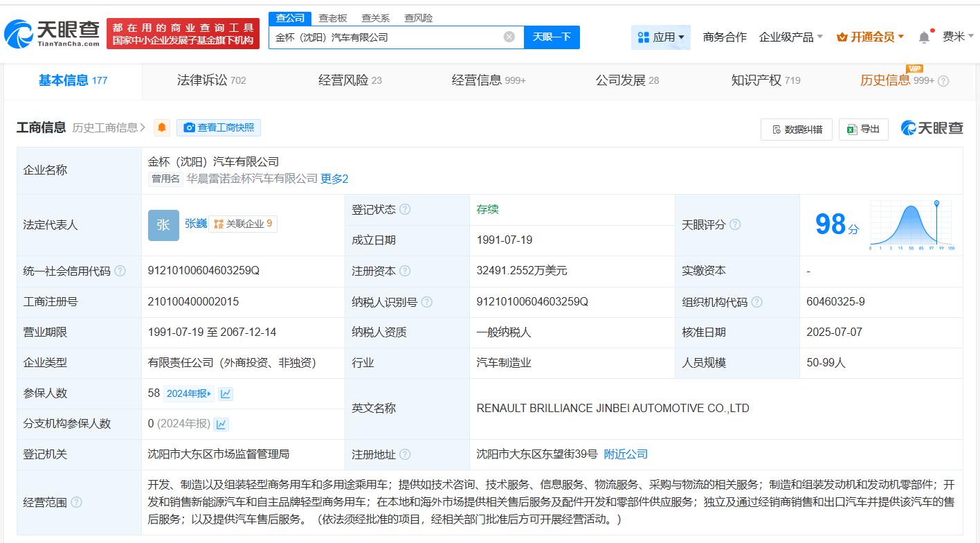Click the TianYanCha logo

point(52,33)
